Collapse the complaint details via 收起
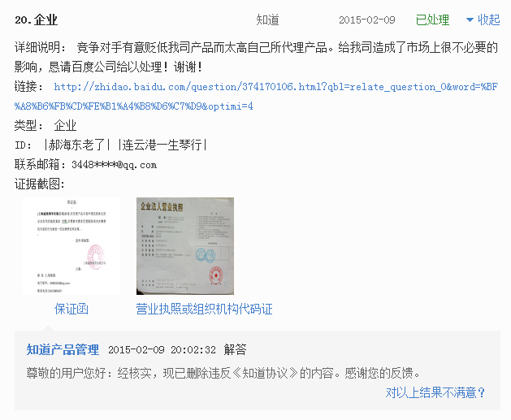The height and width of the screenshot is (420, 511). (x=488, y=19)
